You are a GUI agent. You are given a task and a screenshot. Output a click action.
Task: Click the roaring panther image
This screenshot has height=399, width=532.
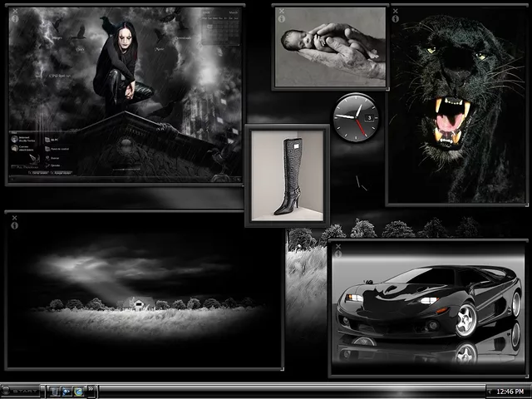click(457, 108)
